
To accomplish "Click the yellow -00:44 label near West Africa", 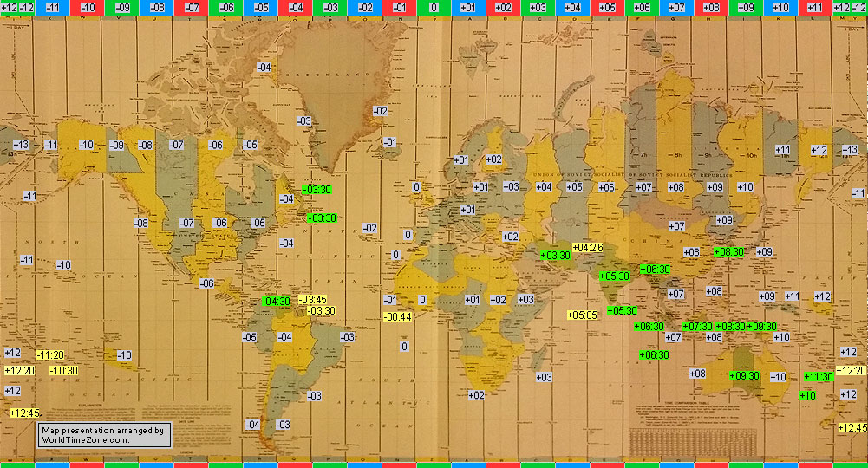I will (398, 317).
